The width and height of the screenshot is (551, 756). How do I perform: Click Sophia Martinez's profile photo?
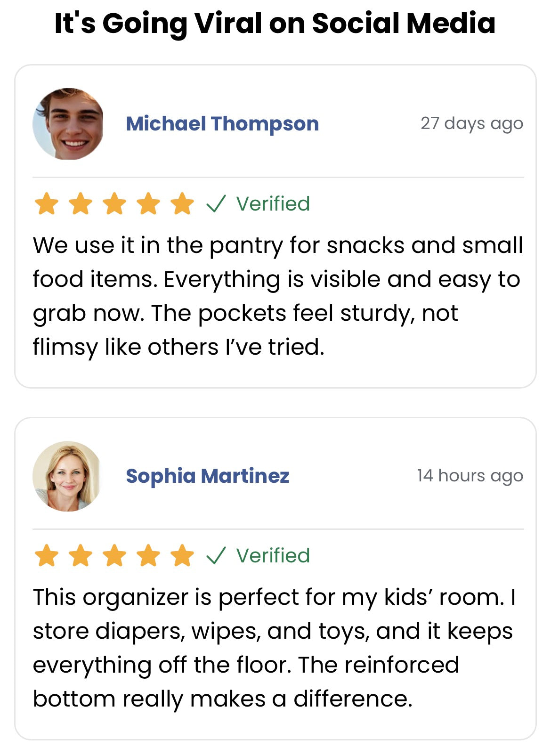click(x=68, y=476)
